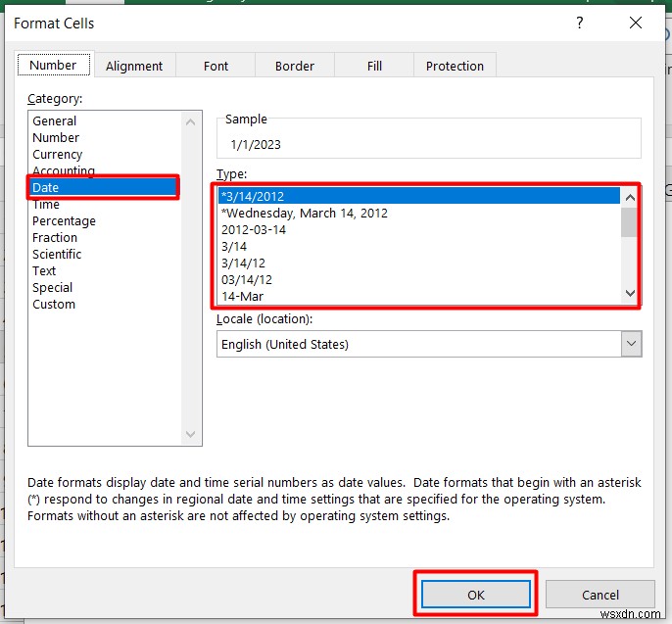Click the Type list scrollbar thumb
The height and width of the screenshot is (624, 672).
(x=629, y=222)
